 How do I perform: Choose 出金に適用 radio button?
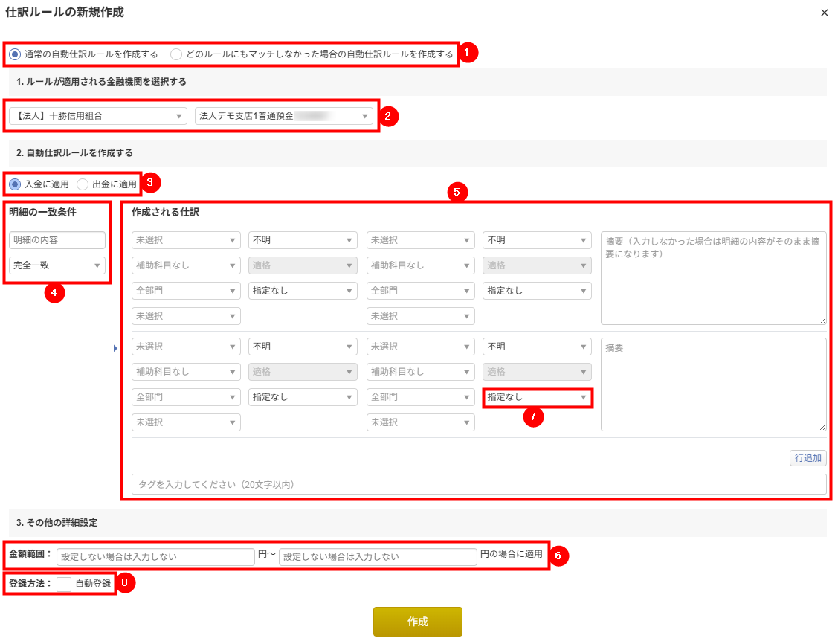(x=83, y=184)
